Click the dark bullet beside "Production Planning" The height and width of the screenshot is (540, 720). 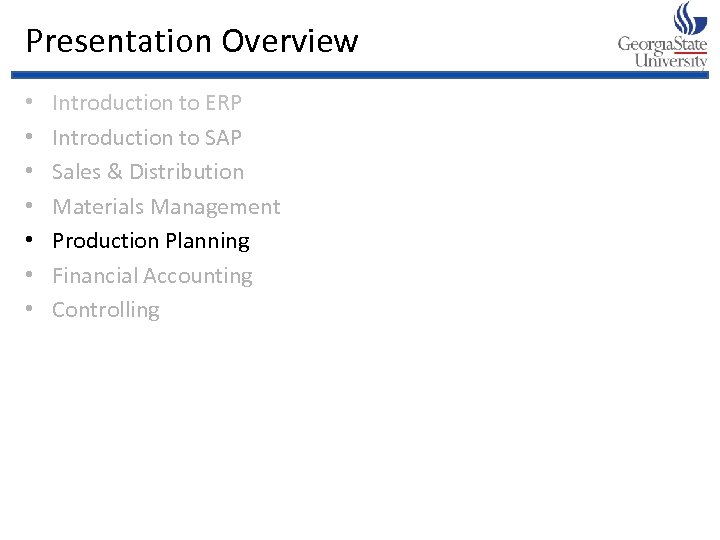31,242
